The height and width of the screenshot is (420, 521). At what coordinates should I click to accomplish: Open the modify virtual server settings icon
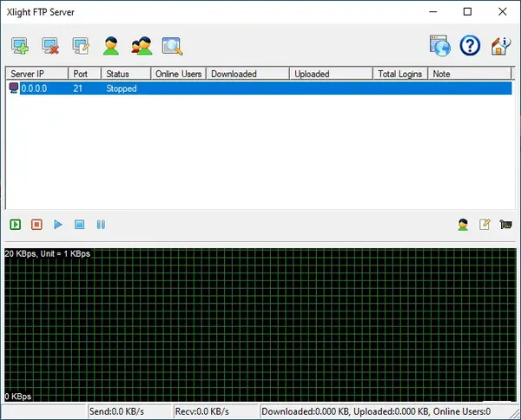click(x=81, y=46)
